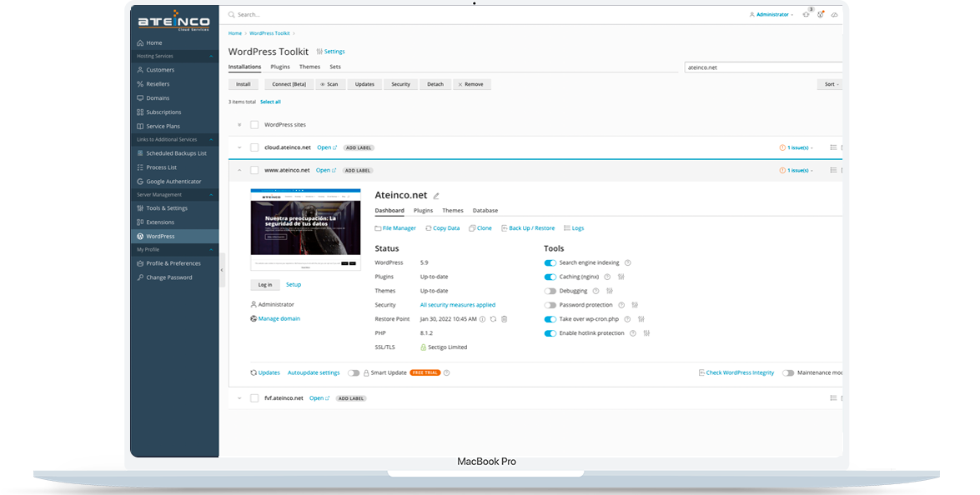Open the Administrator account dropdown

(x=773, y=14)
